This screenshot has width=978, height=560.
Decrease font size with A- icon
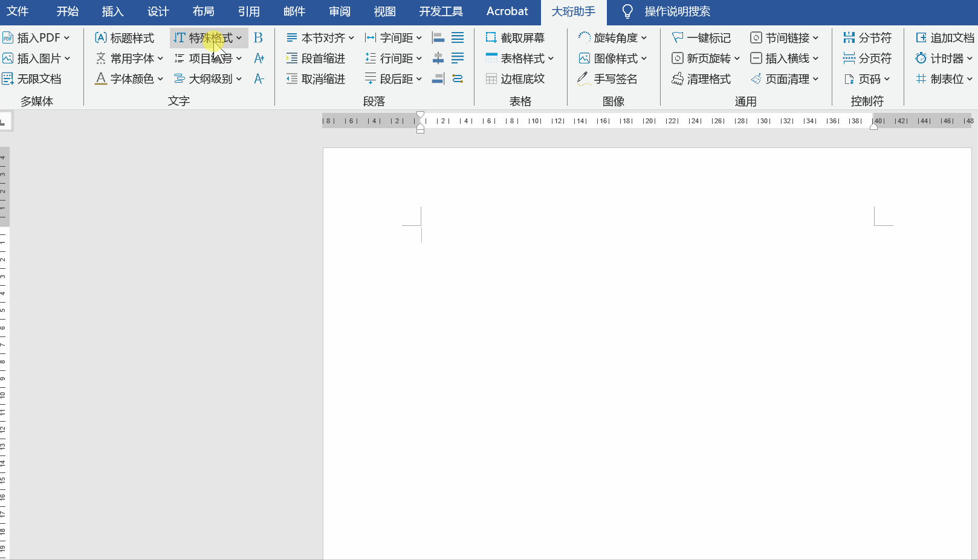pos(259,79)
